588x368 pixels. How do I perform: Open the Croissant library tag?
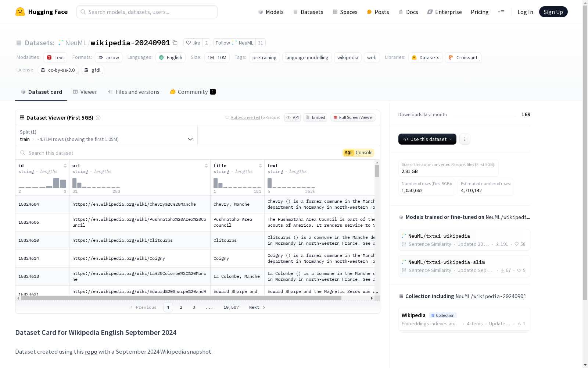point(463,57)
